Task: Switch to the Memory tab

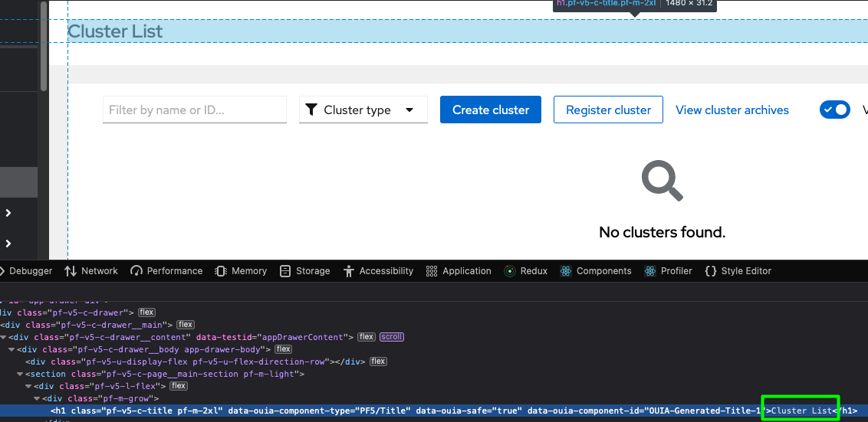Action: 241,271
